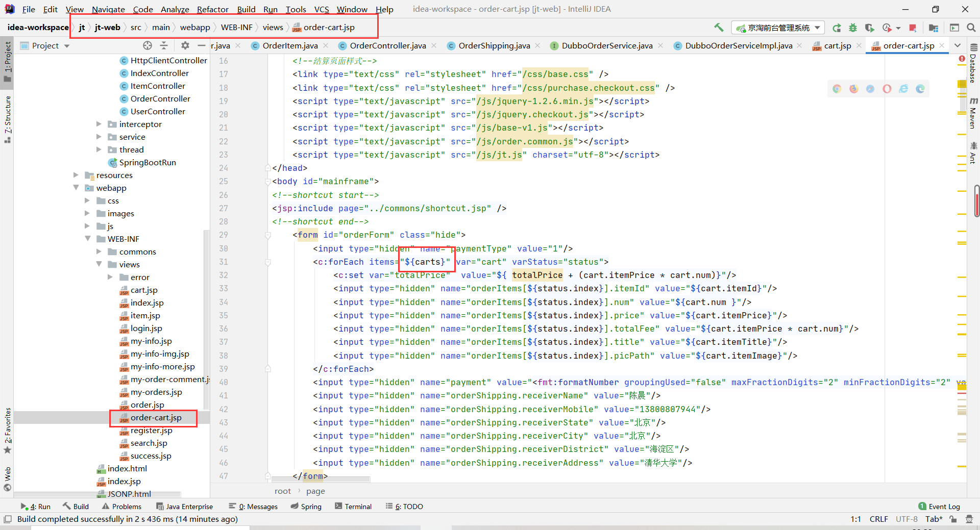Image resolution: width=980 pixels, height=530 pixels.
Task: Expand the resources folder
Action: tap(76, 175)
